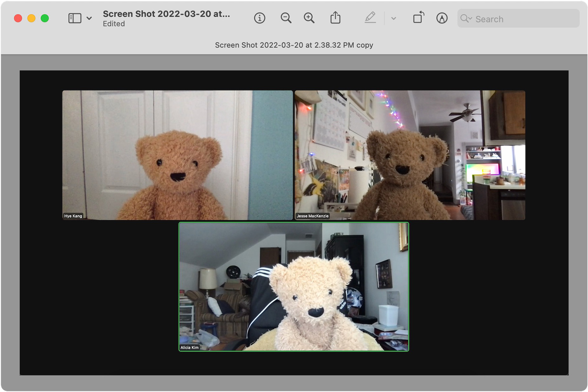Select the Highlight pen tool
The image size is (588, 392).
click(370, 18)
